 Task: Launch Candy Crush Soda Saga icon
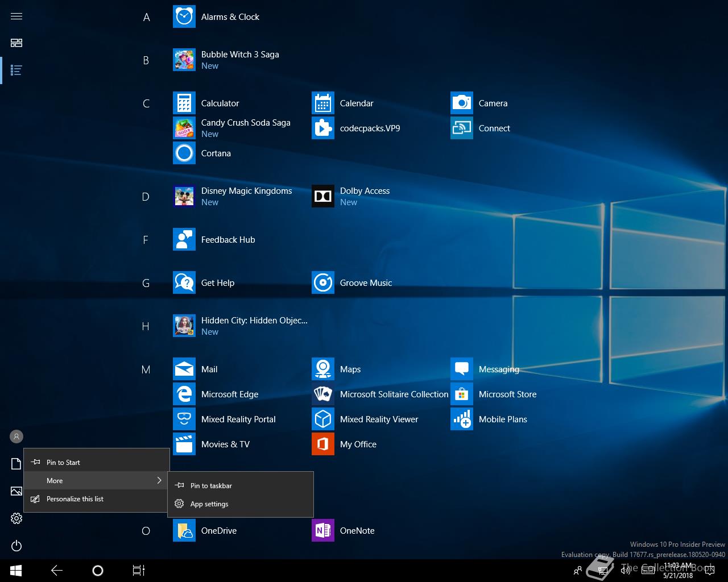click(184, 128)
